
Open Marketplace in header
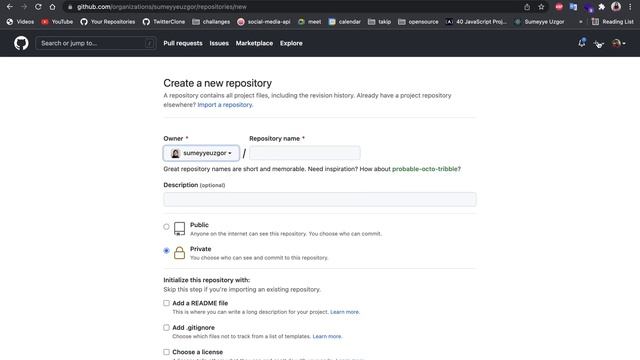pos(254,43)
